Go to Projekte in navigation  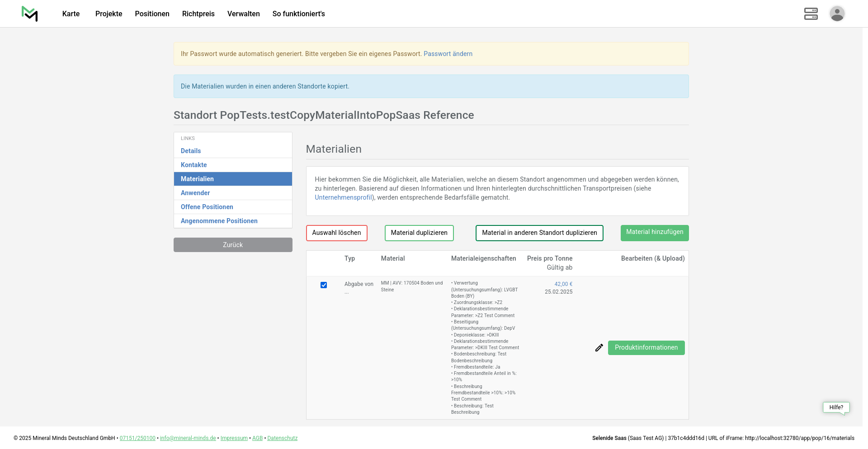108,14
